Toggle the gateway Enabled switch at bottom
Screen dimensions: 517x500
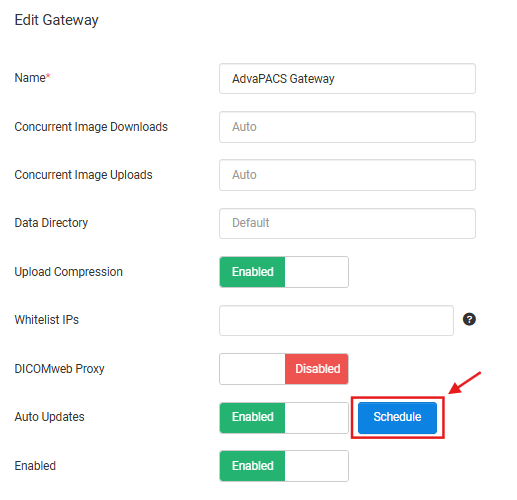(x=284, y=466)
